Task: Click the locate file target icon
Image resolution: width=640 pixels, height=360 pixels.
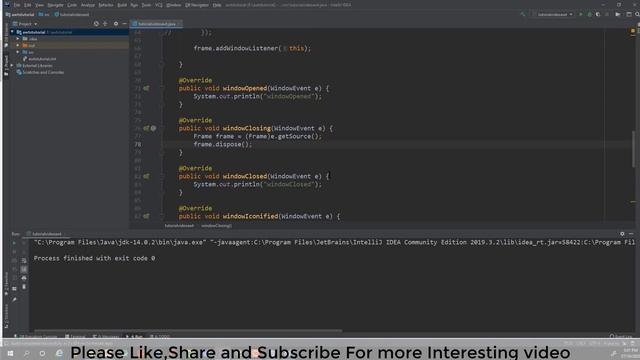Action: (96, 24)
